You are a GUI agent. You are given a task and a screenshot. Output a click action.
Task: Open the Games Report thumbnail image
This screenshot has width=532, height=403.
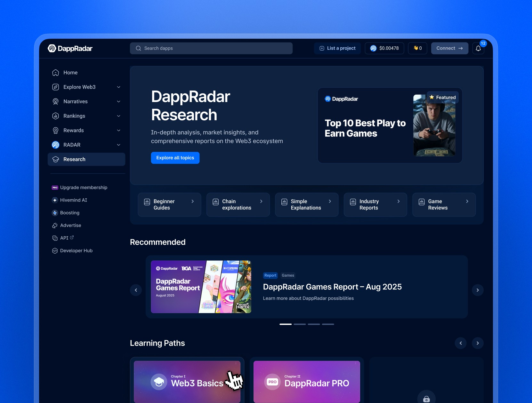(x=201, y=287)
